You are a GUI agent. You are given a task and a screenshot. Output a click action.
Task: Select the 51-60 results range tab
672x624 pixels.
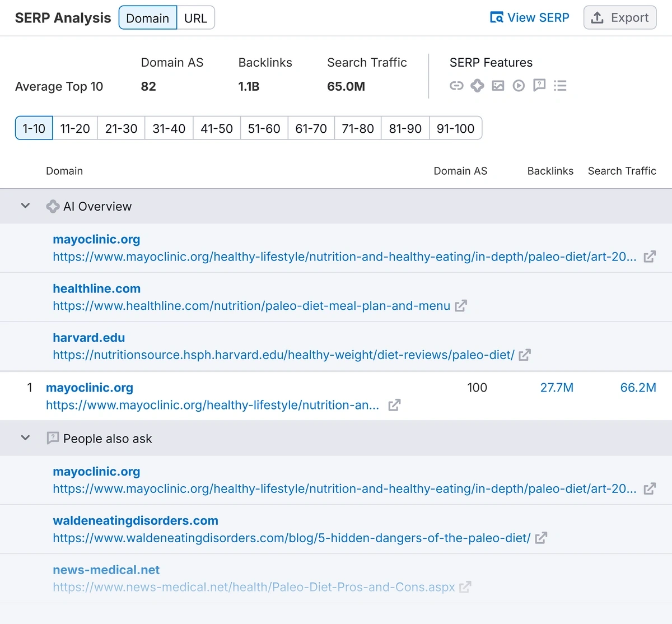pos(264,128)
